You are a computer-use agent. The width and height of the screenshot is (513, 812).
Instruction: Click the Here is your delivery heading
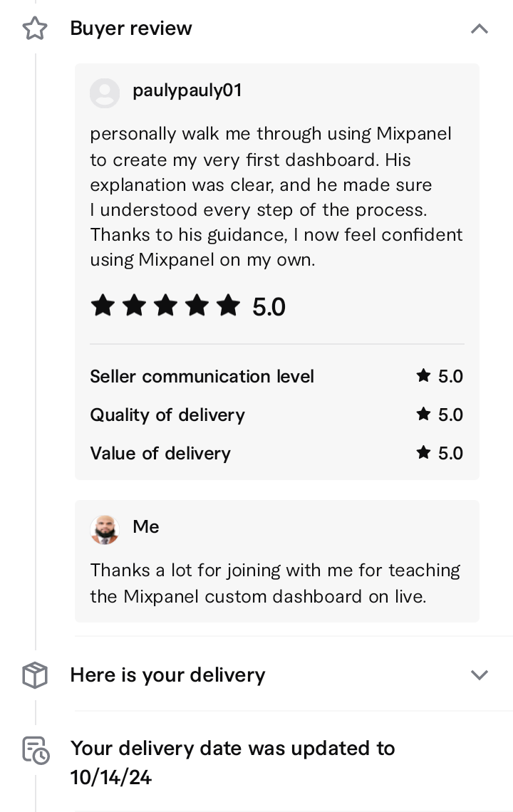point(167,675)
